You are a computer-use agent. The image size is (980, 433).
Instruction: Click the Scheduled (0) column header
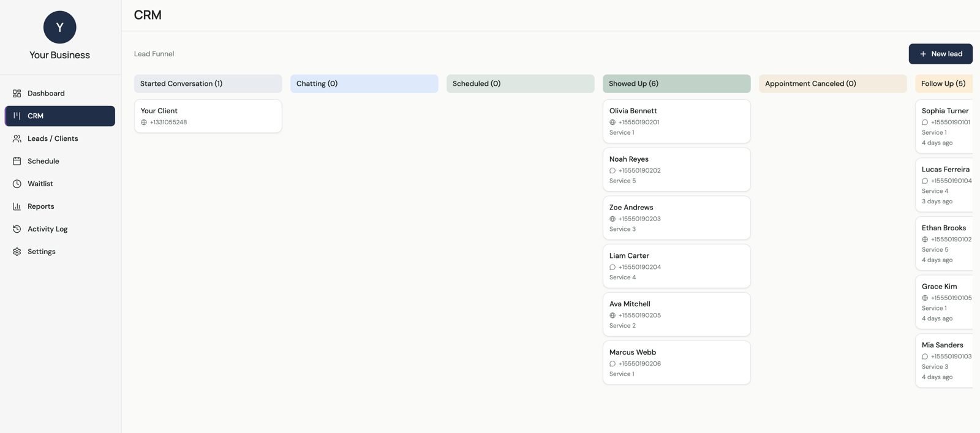point(521,84)
